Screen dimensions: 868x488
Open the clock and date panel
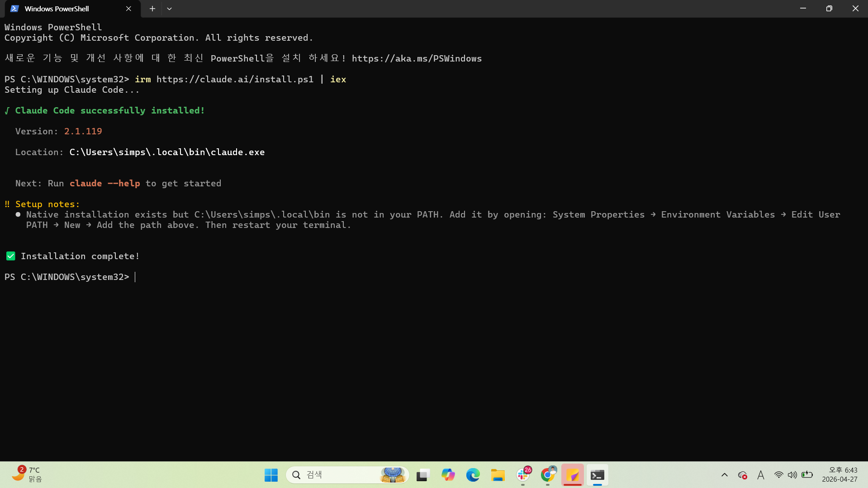(x=840, y=475)
